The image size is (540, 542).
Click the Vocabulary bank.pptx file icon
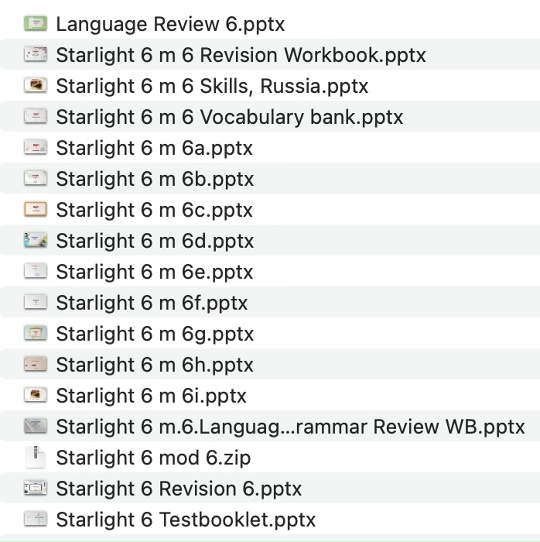click(36, 116)
